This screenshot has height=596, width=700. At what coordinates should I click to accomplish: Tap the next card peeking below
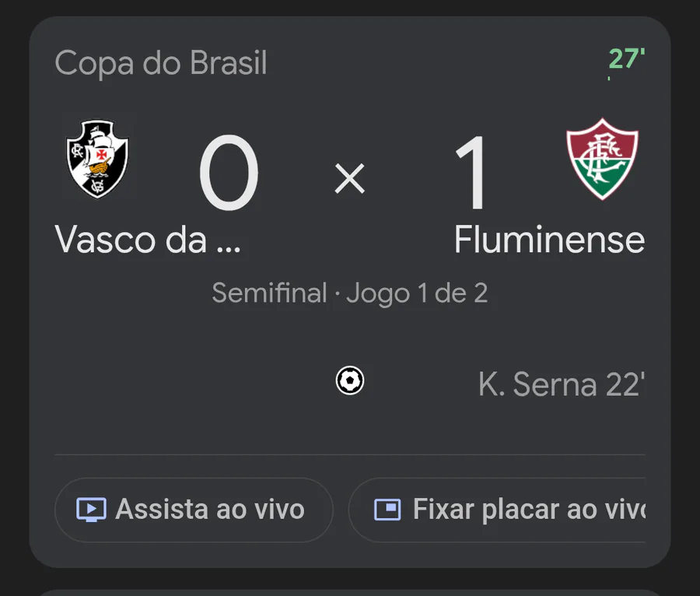350,591
